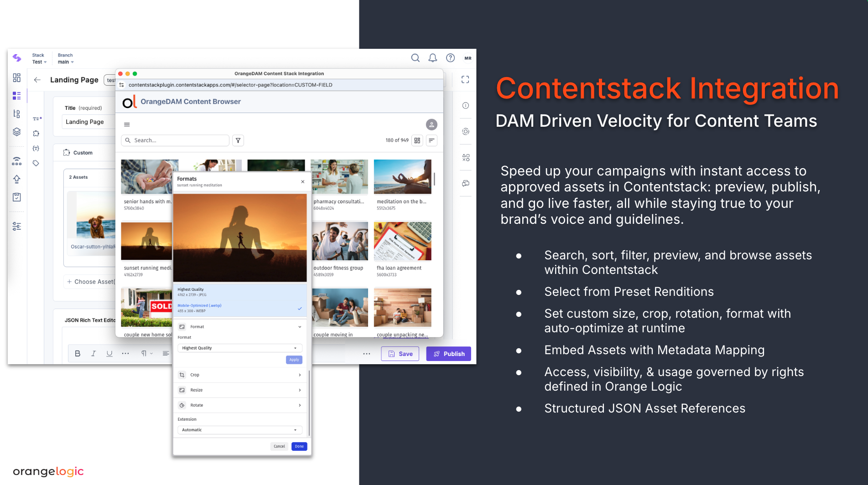868x485 pixels.
Task: Open more formatting options ellipsis in editor
Action: (x=125, y=354)
